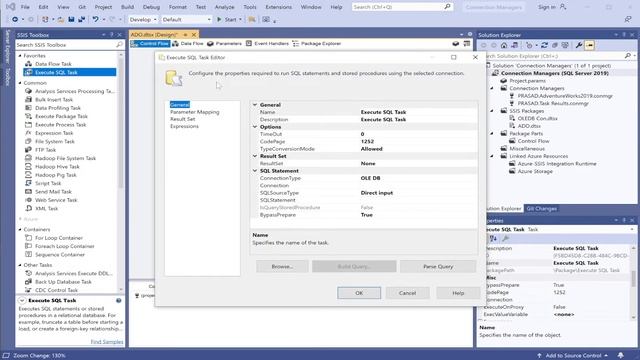Collapse General section in editor grid
This screenshot has height=360, width=640.
(255, 105)
